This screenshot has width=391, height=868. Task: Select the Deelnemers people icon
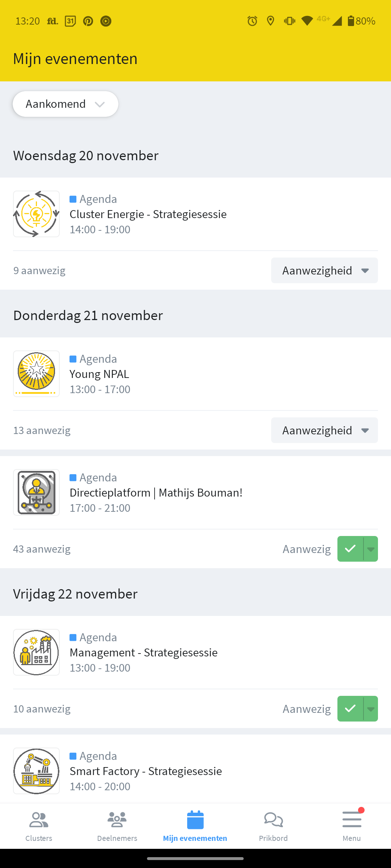[x=117, y=820]
